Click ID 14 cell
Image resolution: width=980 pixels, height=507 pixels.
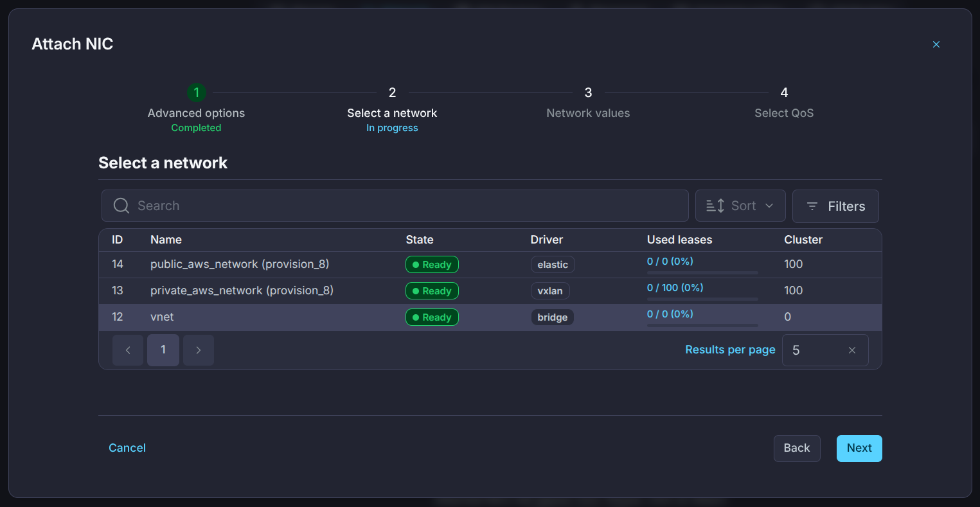(118, 264)
